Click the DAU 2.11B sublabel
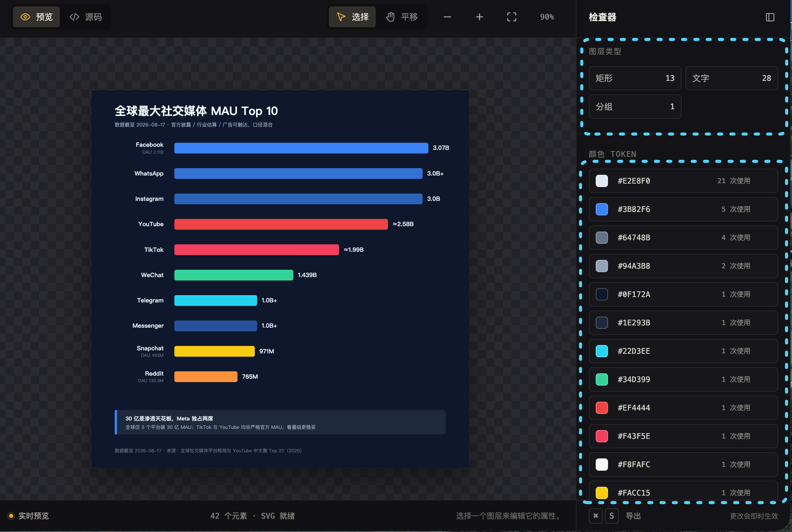The height and width of the screenshot is (532, 792). [153, 152]
